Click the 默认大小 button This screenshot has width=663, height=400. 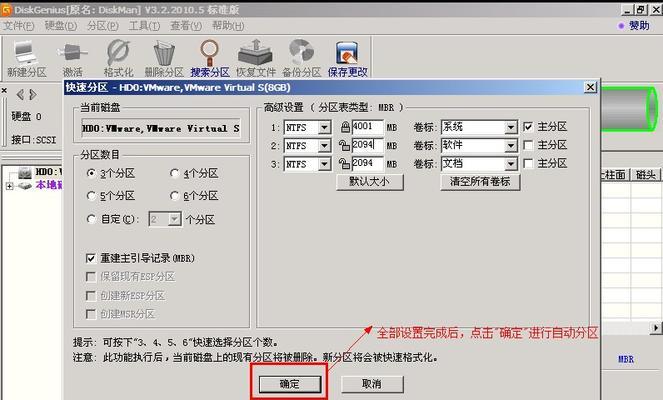(370, 182)
